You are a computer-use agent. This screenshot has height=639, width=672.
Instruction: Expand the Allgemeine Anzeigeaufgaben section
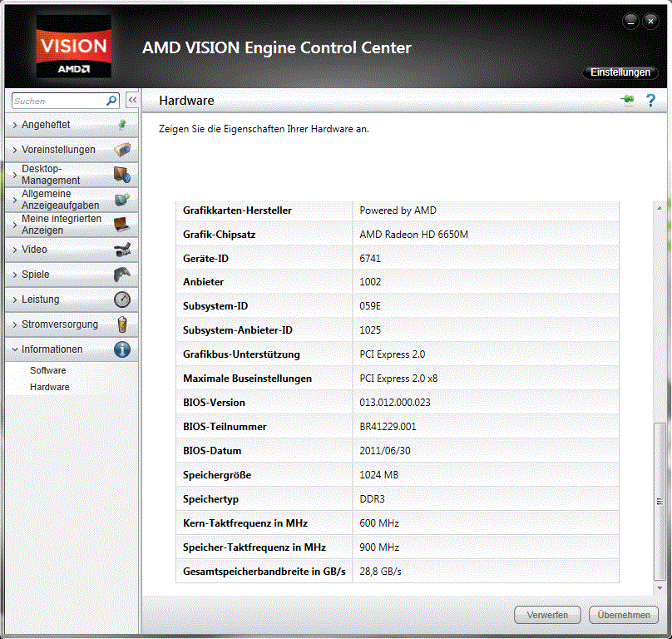point(72,200)
